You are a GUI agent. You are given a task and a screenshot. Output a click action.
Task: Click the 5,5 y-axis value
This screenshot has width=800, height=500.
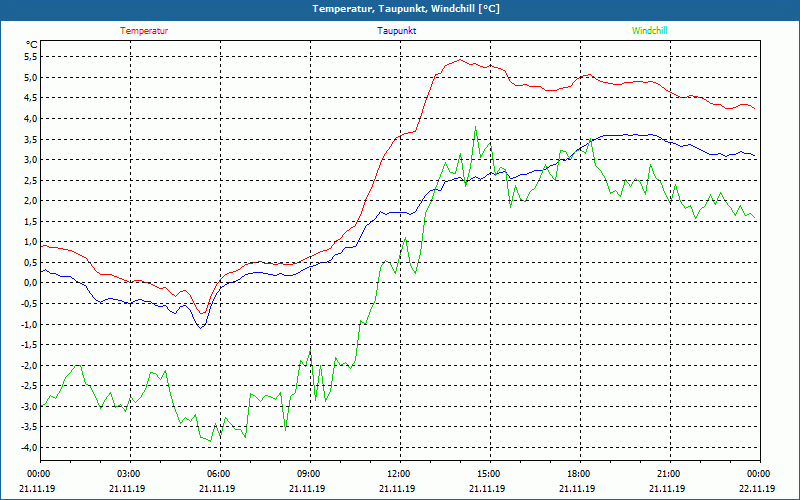pos(31,57)
